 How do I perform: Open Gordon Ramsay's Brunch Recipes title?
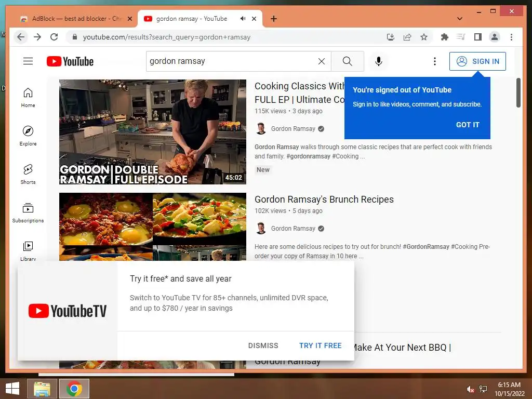[324, 199]
